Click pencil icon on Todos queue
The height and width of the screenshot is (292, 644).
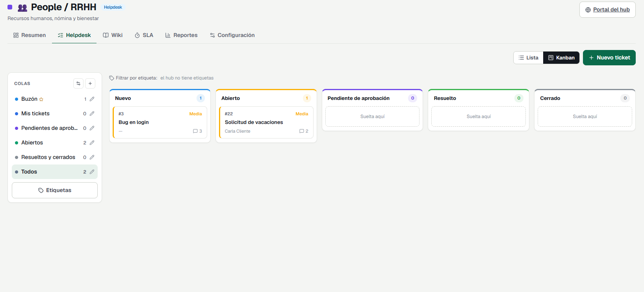click(x=92, y=172)
